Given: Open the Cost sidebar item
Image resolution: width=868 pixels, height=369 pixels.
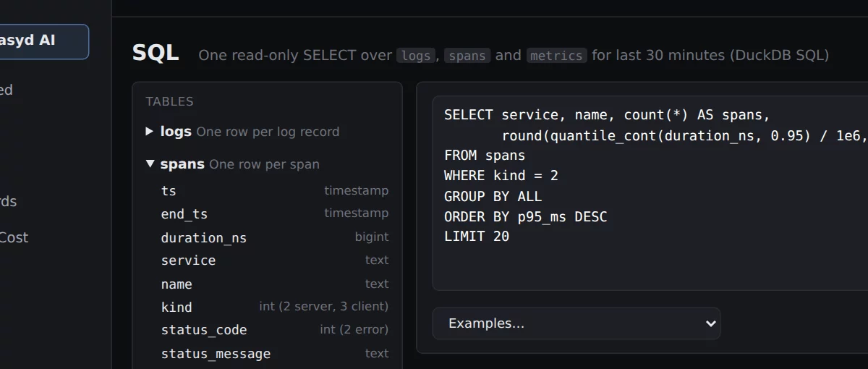Looking at the screenshot, I should 14,237.
